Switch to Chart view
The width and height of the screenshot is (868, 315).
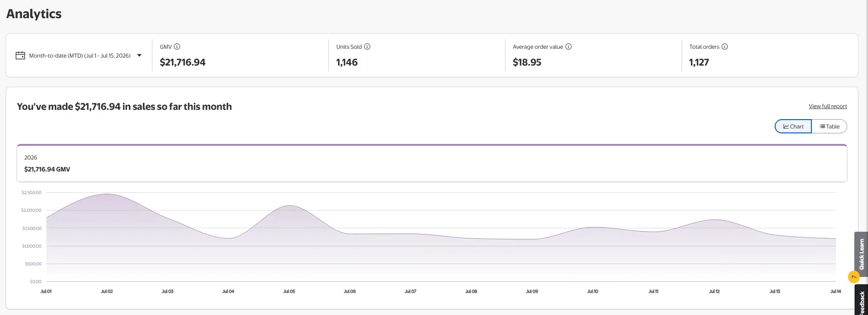pos(793,126)
